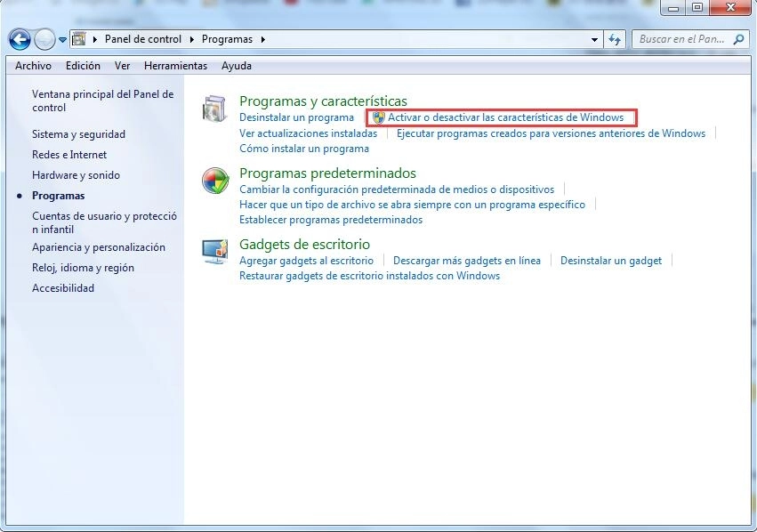Open the Ver menu
Image resolution: width=757 pixels, height=532 pixels.
coord(122,66)
